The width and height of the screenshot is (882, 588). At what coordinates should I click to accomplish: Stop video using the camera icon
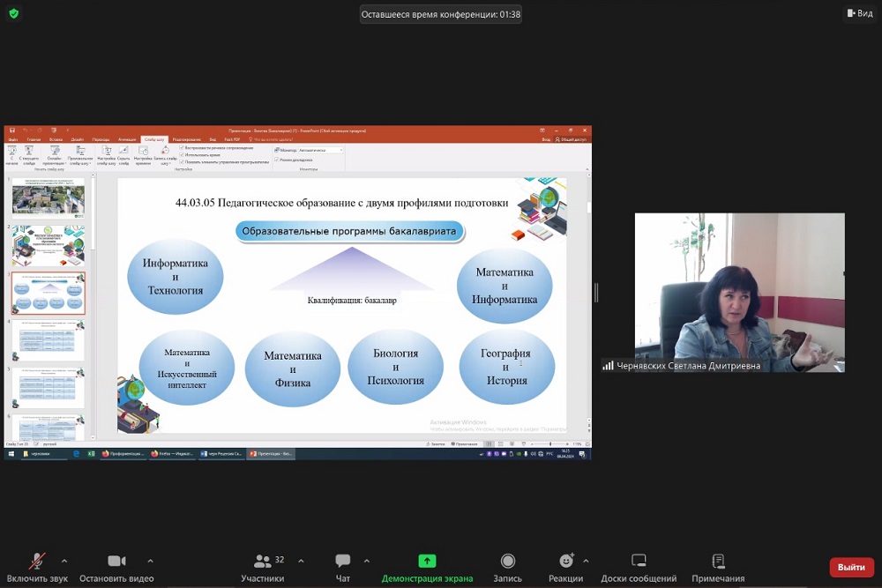pos(117,561)
